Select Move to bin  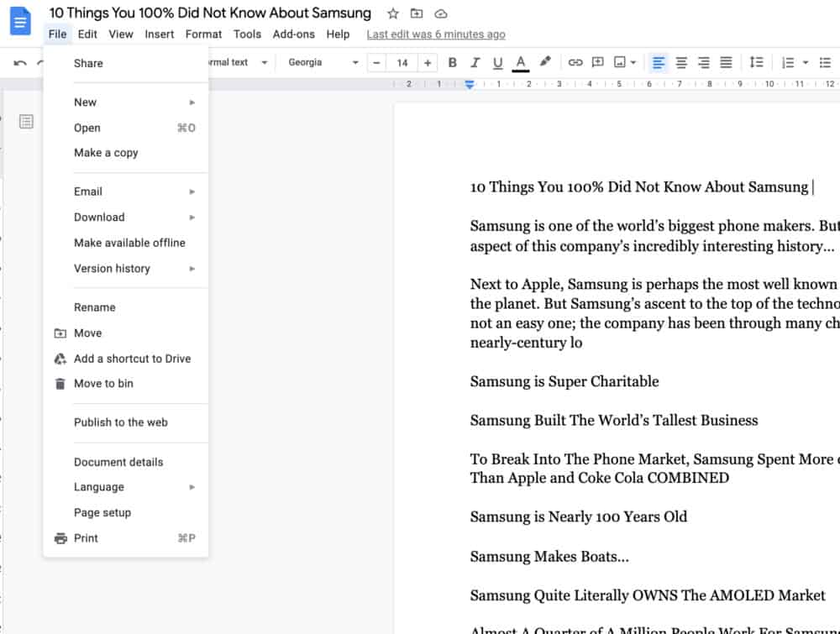point(126,384)
